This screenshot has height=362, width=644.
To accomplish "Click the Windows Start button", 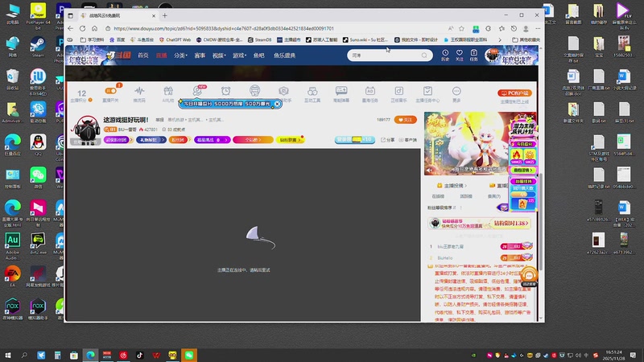I will [x=7, y=355].
